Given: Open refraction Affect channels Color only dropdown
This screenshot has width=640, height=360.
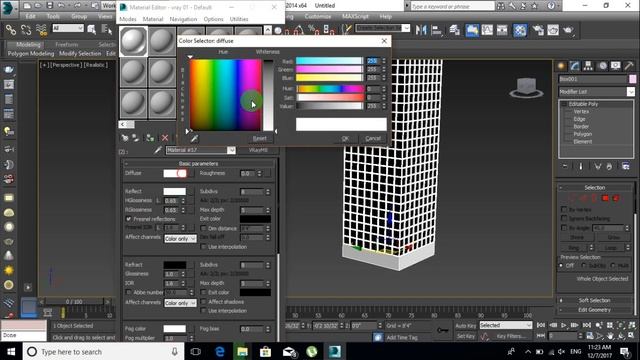Looking at the screenshot, I should coord(180,303).
